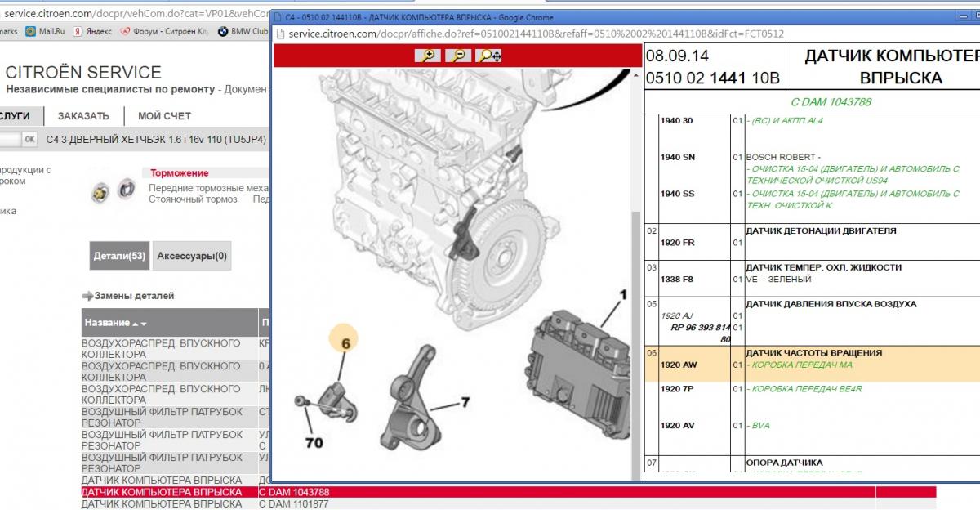Click the Mail.Ru bookmark icon
Viewport: 980px width, 510px height.
(x=30, y=31)
